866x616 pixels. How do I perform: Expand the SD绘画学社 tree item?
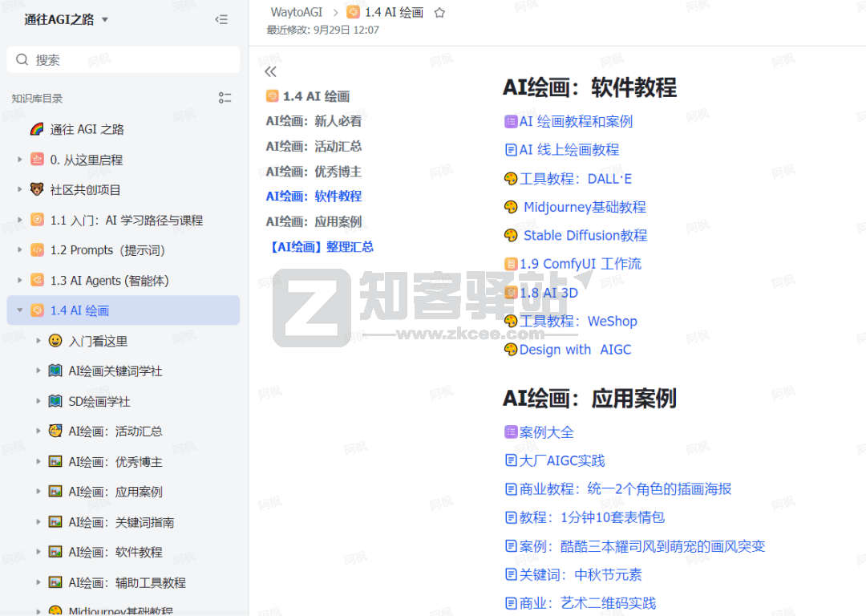point(38,401)
